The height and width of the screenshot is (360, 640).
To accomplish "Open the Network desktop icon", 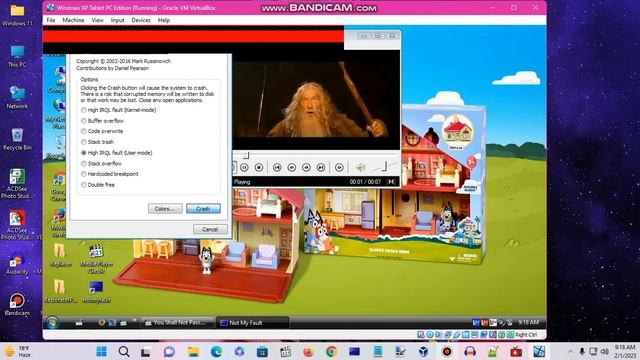I will (17, 97).
